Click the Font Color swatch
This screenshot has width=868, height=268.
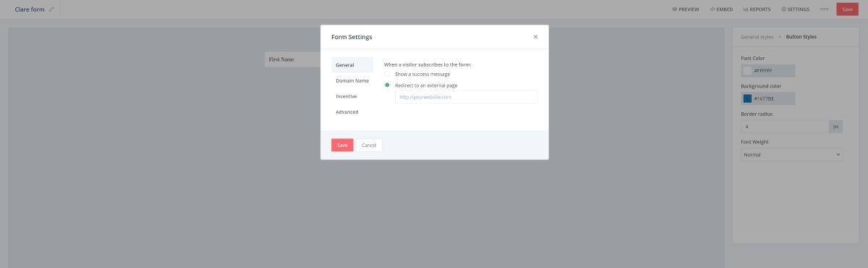pos(747,71)
